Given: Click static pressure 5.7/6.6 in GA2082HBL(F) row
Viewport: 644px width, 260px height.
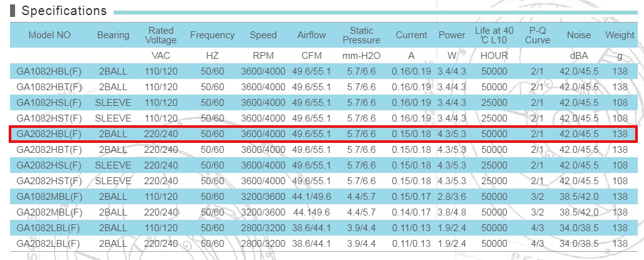Looking at the screenshot, I should [362, 134].
